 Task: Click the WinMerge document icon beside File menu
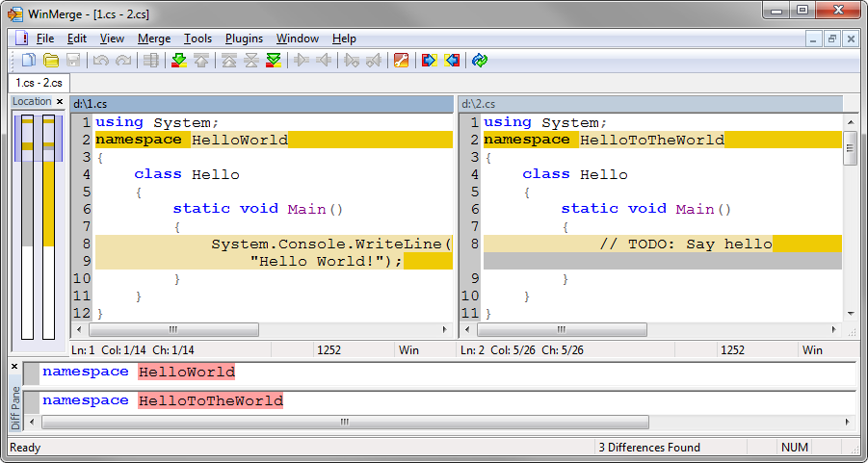[x=21, y=39]
